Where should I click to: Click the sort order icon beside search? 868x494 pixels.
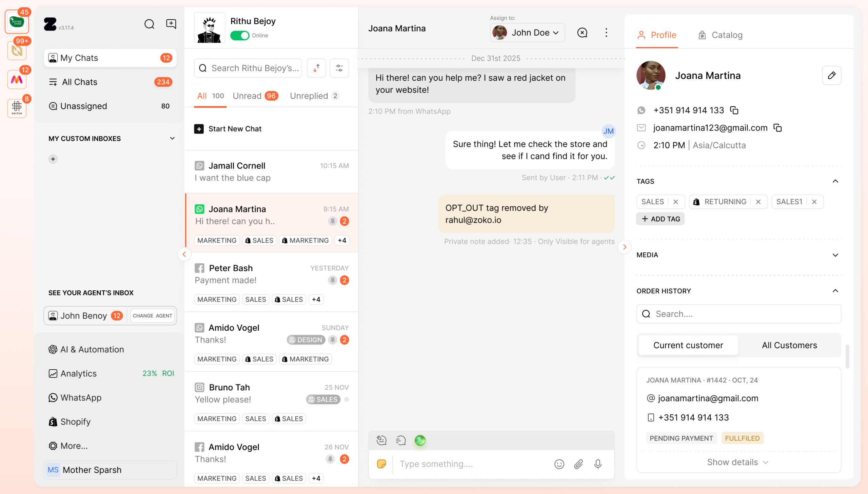pyautogui.click(x=316, y=68)
